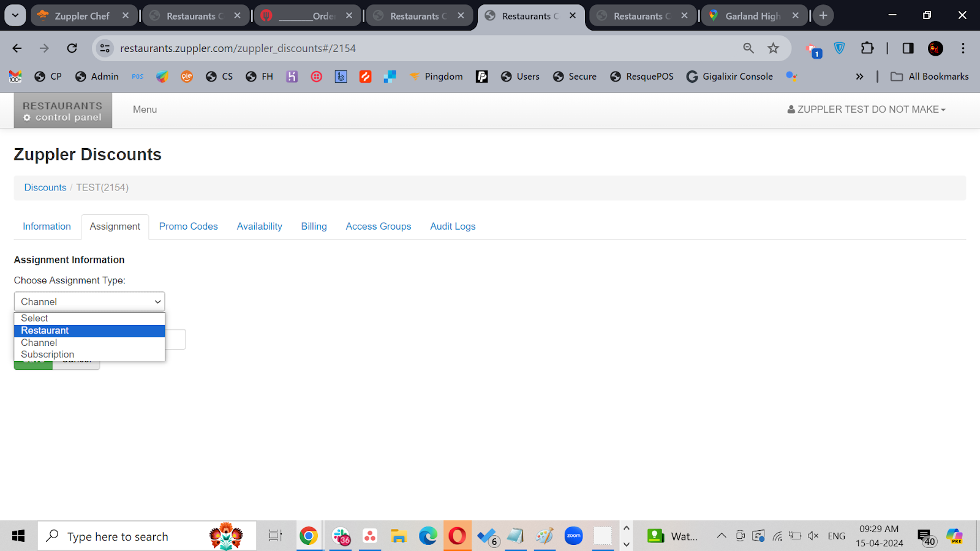Open the Admin bookmark
This screenshot has height=551, width=980.
tap(97, 77)
